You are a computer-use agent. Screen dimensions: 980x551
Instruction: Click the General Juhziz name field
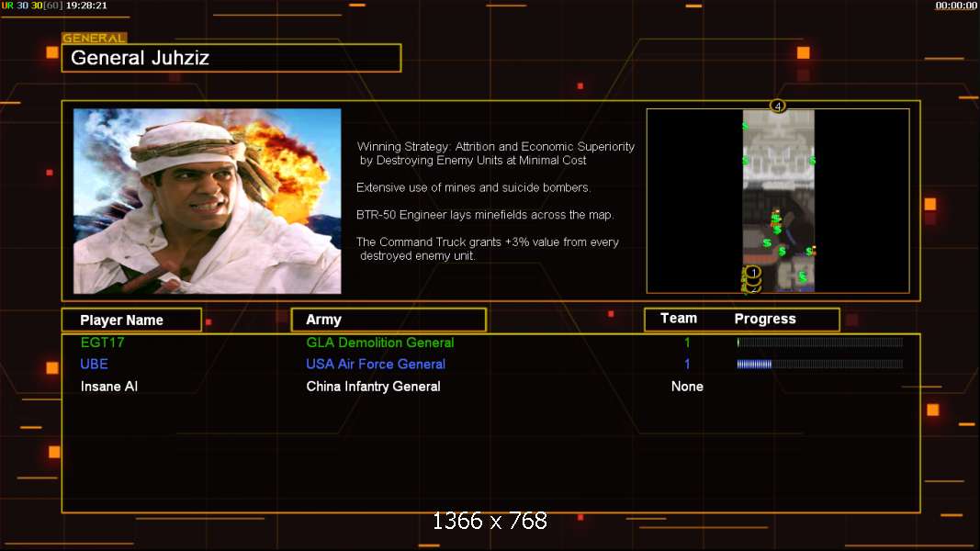[x=231, y=58]
